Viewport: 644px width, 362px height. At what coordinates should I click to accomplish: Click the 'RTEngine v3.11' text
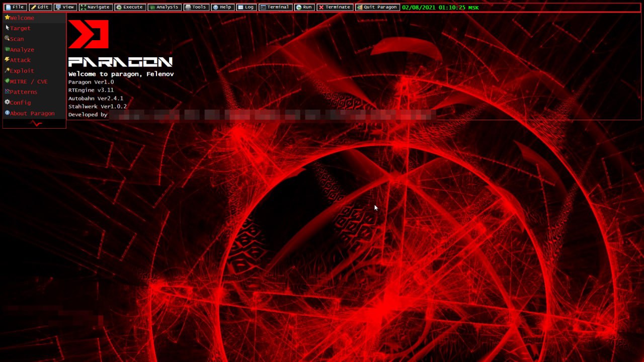click(91, 90)
